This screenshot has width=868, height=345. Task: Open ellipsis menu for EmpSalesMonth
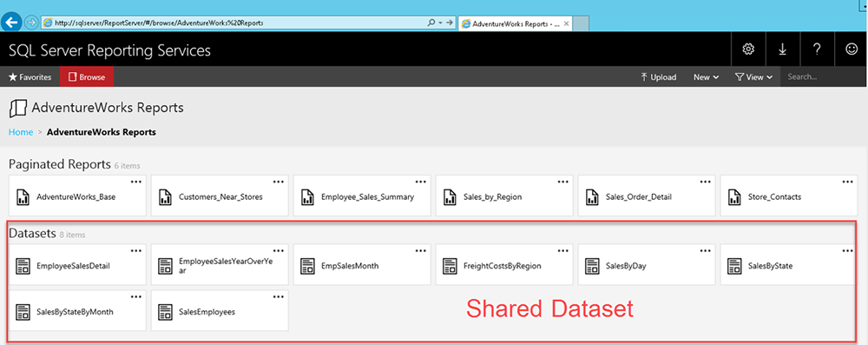[x=421, y=250]
